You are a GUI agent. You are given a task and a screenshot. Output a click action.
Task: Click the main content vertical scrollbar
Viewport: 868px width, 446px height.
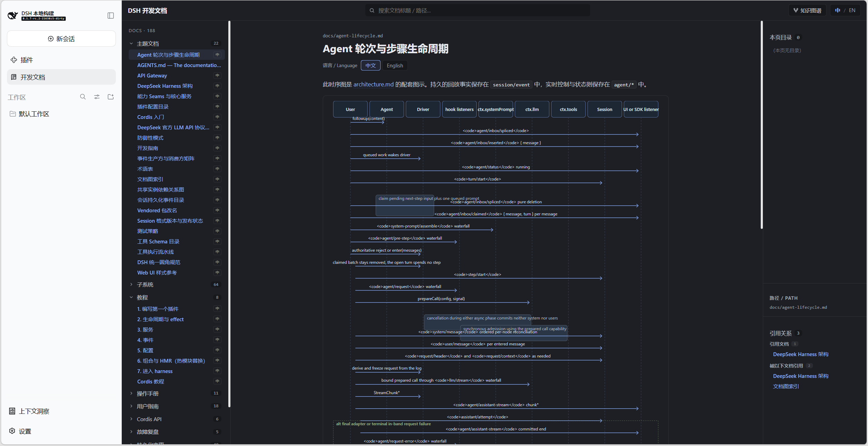click(761, 124)
